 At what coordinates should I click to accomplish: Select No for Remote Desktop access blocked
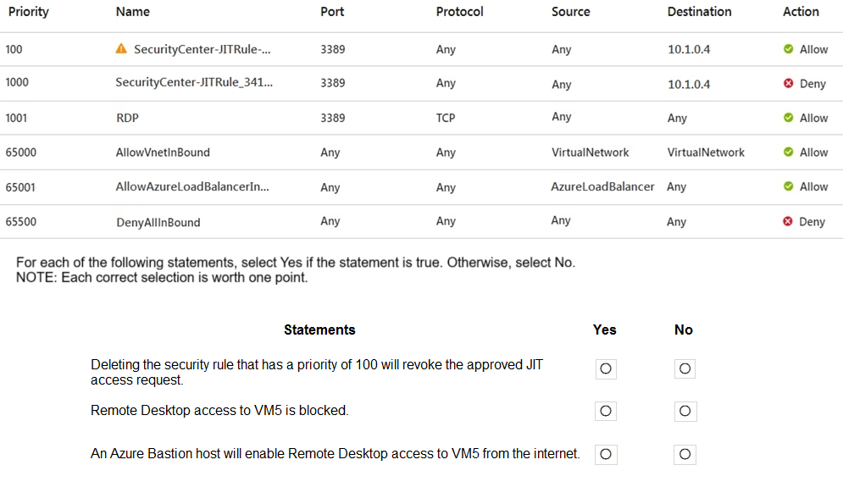click(685, 411)
